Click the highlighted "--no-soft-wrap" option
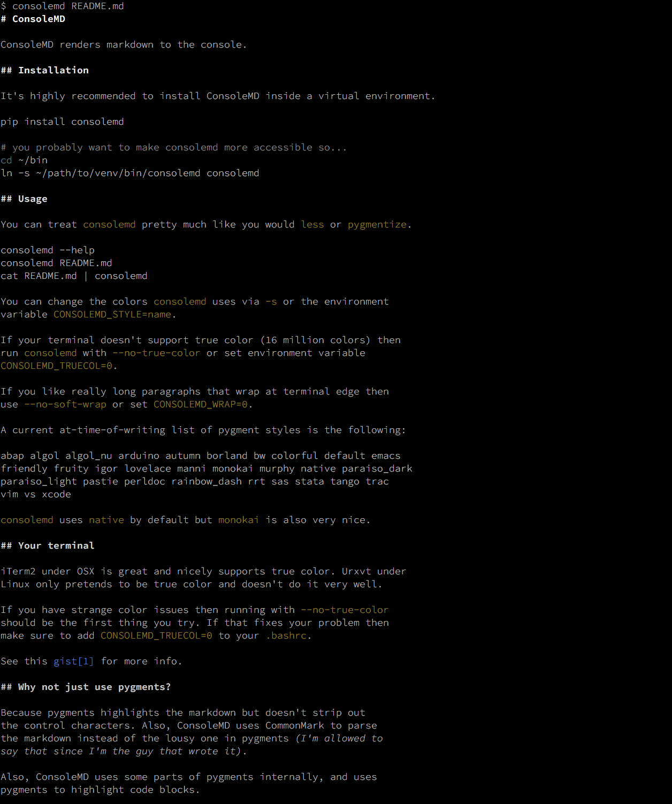 (65, 404)
